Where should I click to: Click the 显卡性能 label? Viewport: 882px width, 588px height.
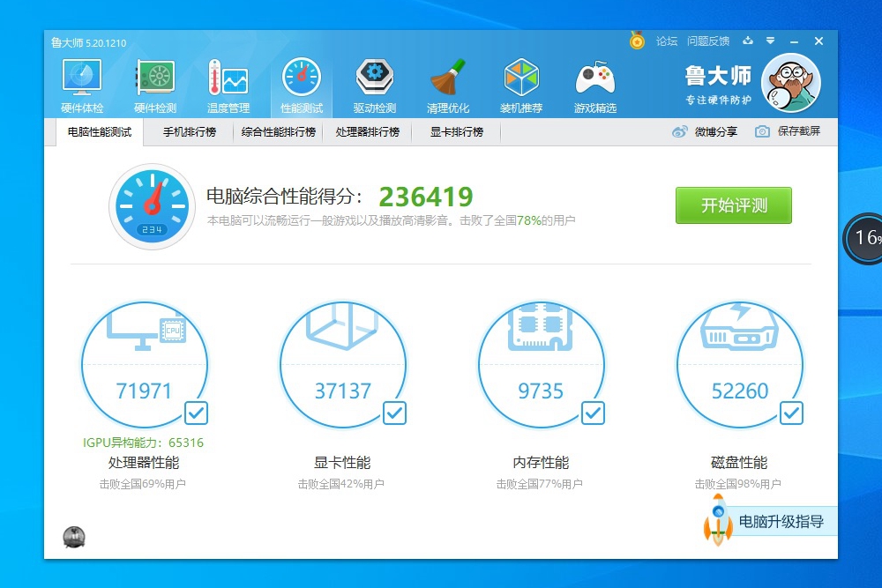point(342,463)
